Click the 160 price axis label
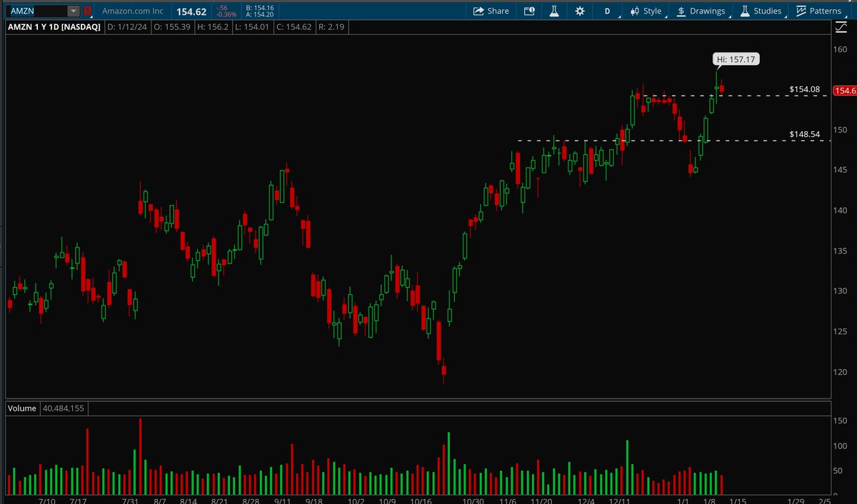Viewport: 857px width, 504px height. [841, 49]
